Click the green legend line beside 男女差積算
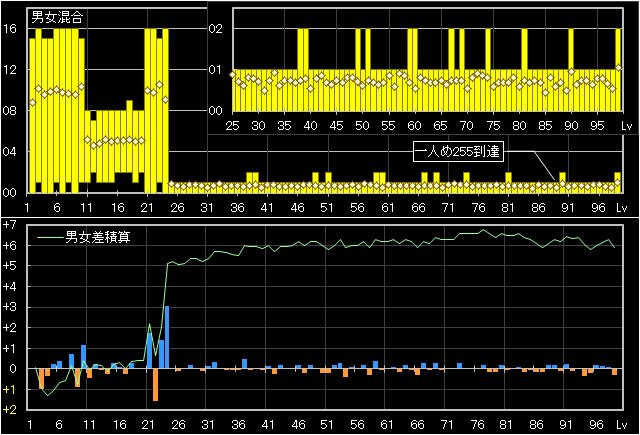The height and width of the screenshot is (435, 640). (x=51, y=237)
